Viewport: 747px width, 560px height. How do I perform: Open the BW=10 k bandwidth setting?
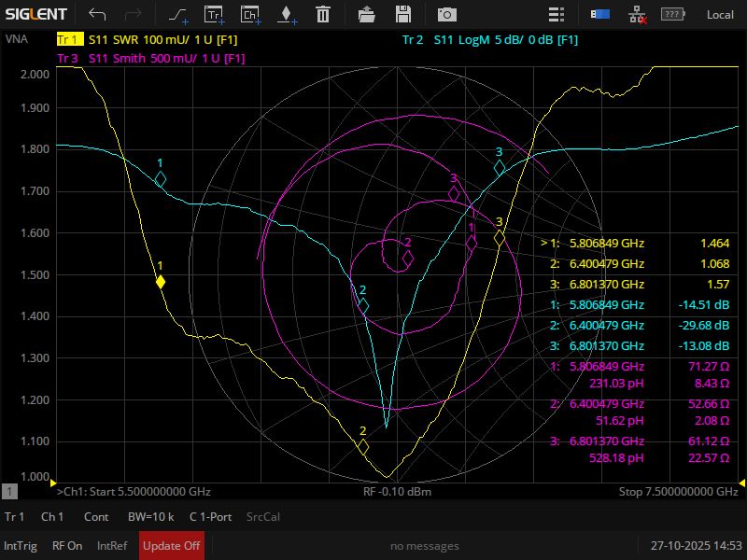tap(150, 517)
